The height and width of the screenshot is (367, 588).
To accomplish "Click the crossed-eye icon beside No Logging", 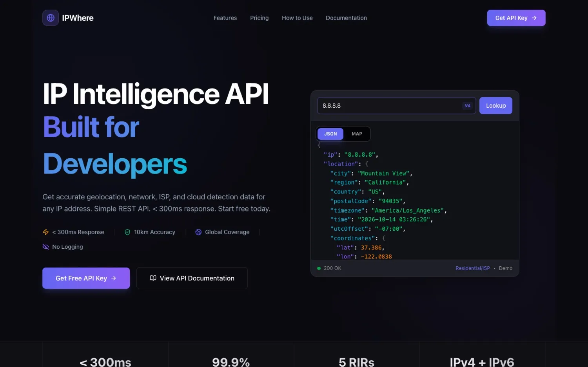I will click(x=46, y=247).
